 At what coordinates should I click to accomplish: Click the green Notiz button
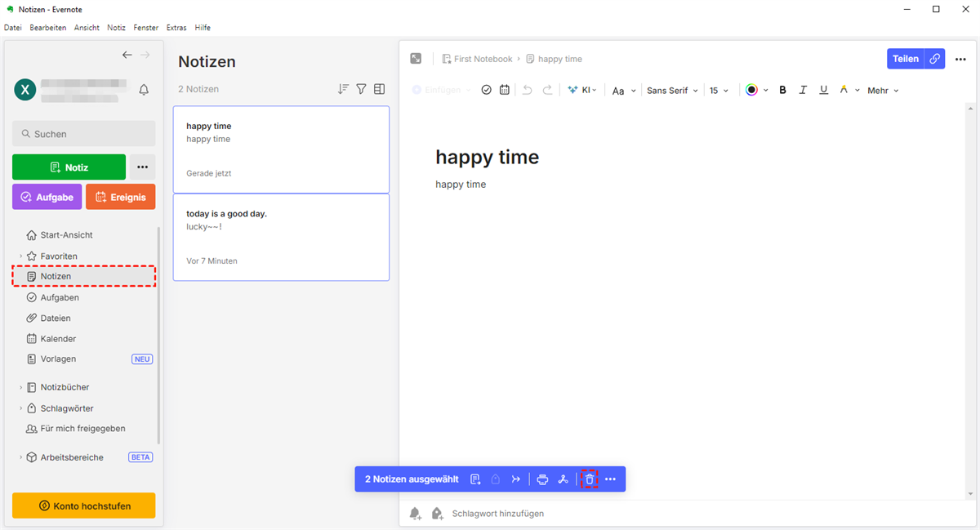click(69, 167)
